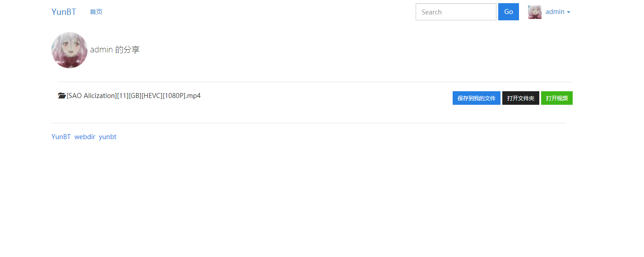Open the admin user dropdown menu
The width and height of the screenshot is (644, 257).
pyautogui.click(x=549, y=12)
